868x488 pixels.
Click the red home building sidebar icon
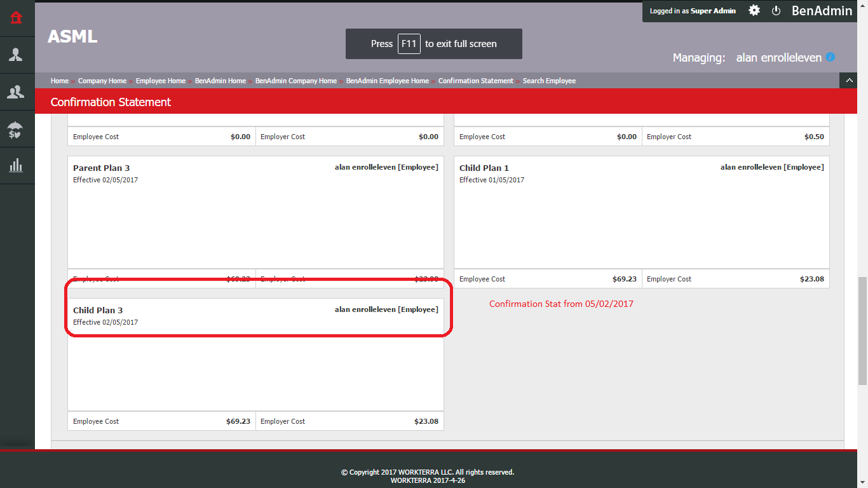click(x=16, y=18)
